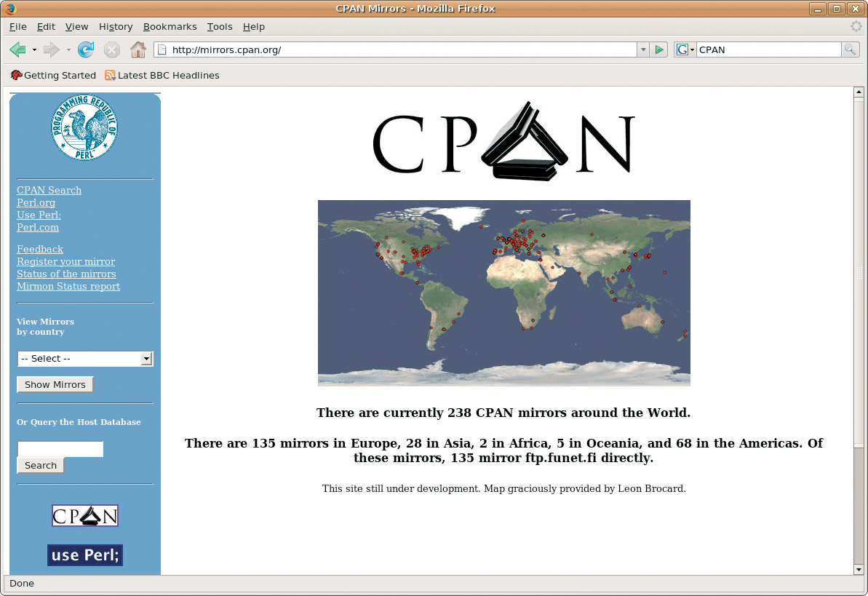Click the page icon in the address bar
The width and height of the screenshot is (868, 596).
(x=162, y=50)
